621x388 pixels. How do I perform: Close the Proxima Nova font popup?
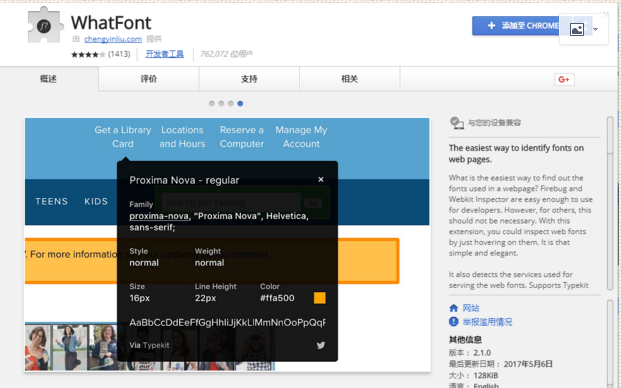[321, 179]
